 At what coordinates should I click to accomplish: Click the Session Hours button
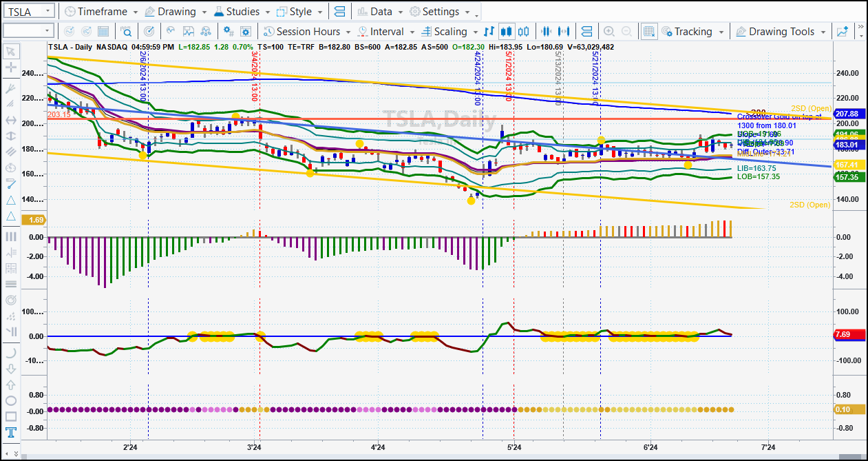302,32
